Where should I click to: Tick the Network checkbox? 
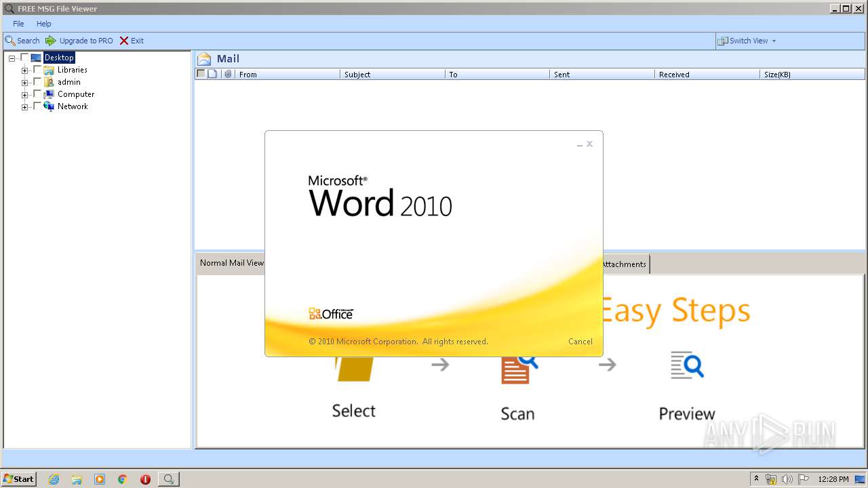(37, 106)
